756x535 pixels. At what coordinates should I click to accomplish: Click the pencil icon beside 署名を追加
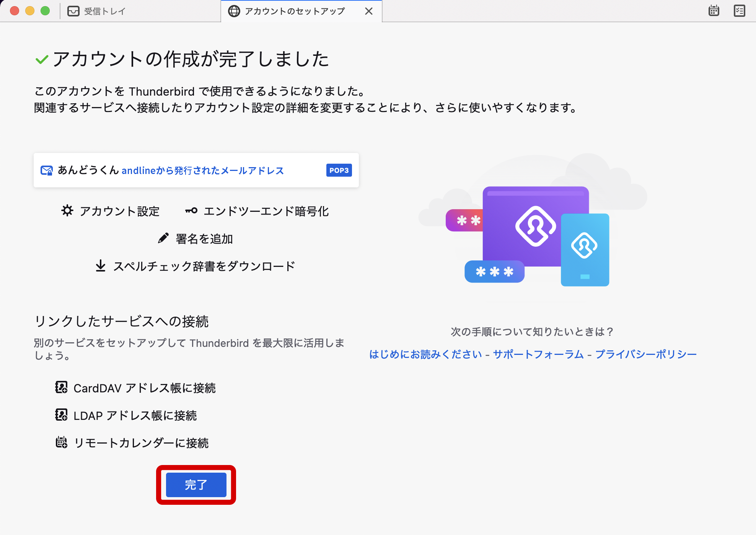[x=163, y=238]
